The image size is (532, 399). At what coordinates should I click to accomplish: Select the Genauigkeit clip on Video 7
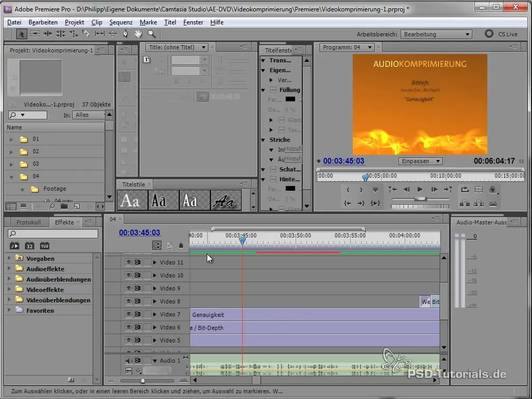tap(315, 315)
